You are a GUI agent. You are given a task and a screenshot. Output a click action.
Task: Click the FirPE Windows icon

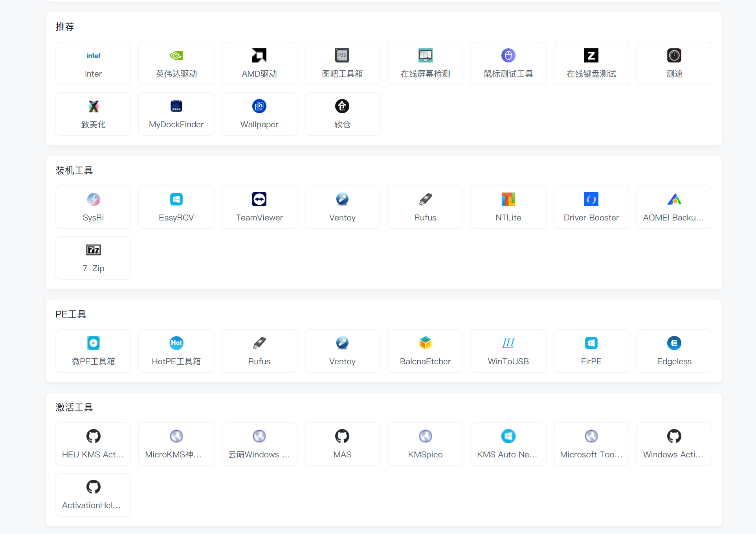click(x=591, y=343)
